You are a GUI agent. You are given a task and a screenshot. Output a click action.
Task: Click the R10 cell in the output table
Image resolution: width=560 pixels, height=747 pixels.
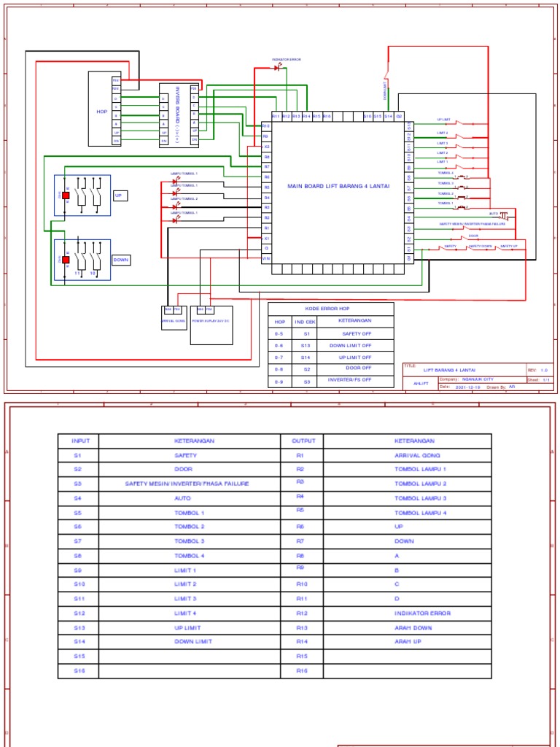click(302, 584)
